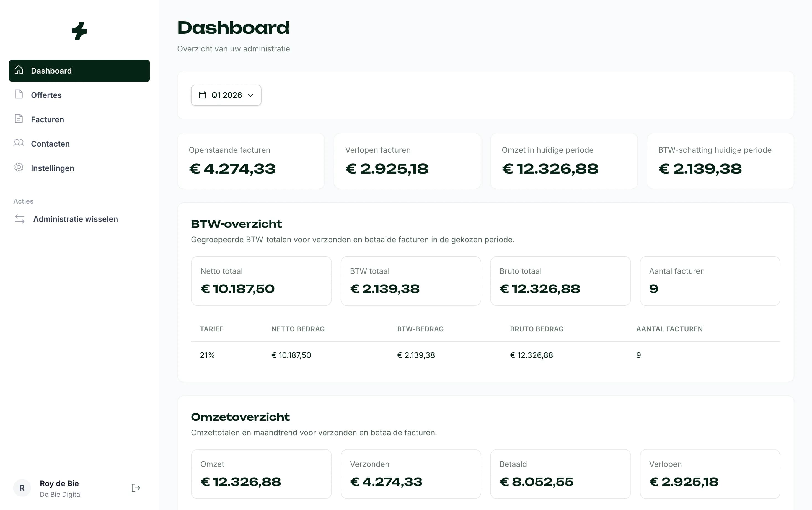Click the logout icon next to Roy de Bie
The height and width of the screenshot is (510, 812).
136,488
